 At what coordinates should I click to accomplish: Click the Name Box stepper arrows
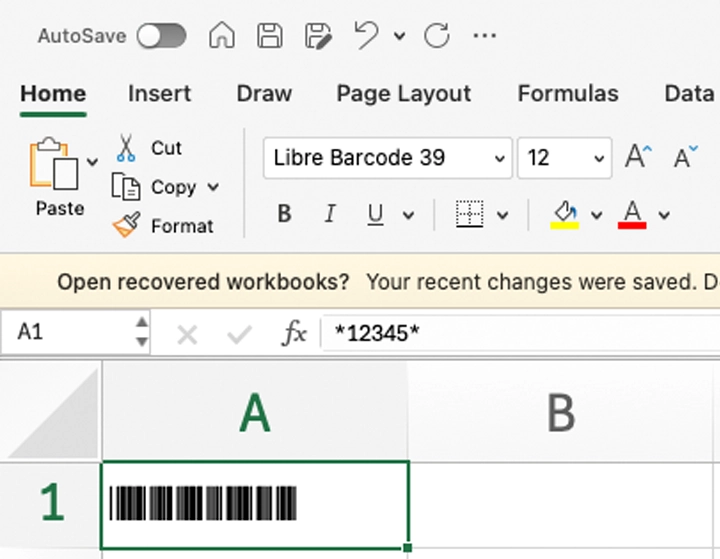142,332
